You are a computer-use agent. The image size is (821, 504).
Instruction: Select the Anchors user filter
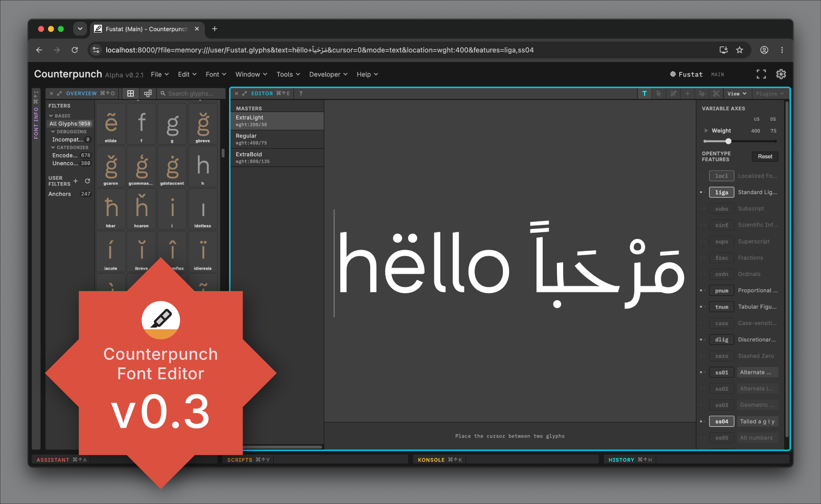pos(70,194)
